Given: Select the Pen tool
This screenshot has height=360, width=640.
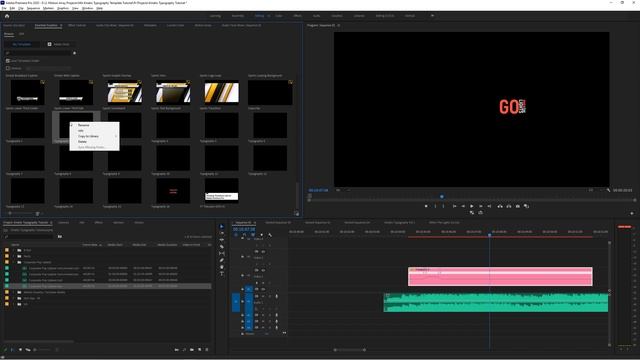Looking at the screenshot, I should [x=222, y=260].
